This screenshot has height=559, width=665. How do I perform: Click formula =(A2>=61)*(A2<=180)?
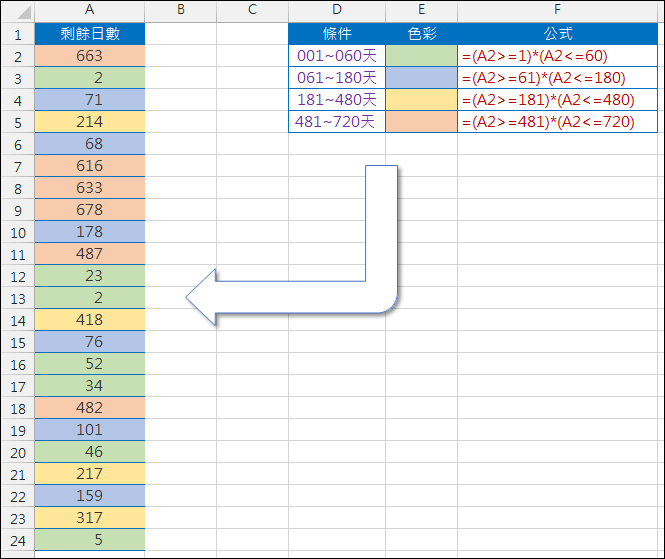click(557, 78)
